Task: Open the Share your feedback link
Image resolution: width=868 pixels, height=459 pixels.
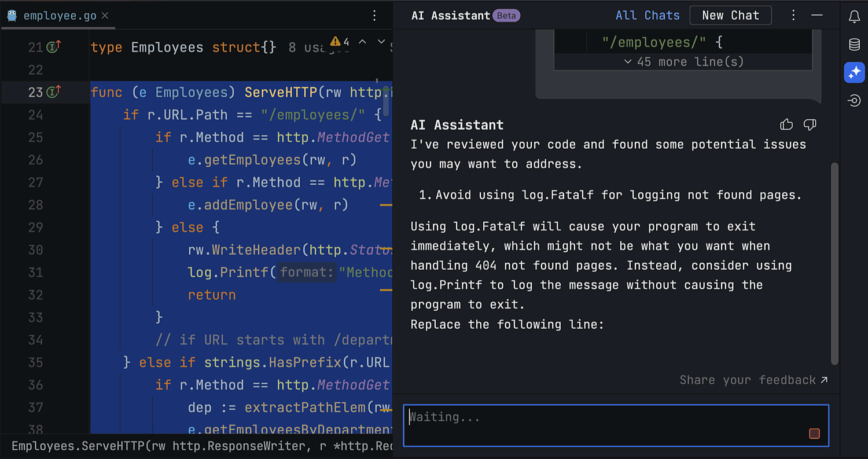Action: [753, 380]
